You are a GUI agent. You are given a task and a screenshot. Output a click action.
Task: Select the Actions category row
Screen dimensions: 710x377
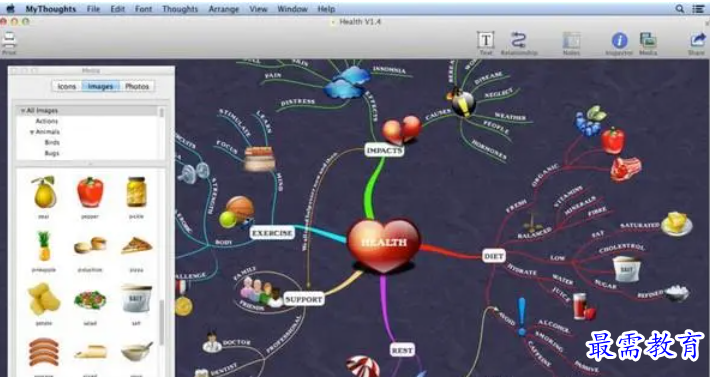47,121
